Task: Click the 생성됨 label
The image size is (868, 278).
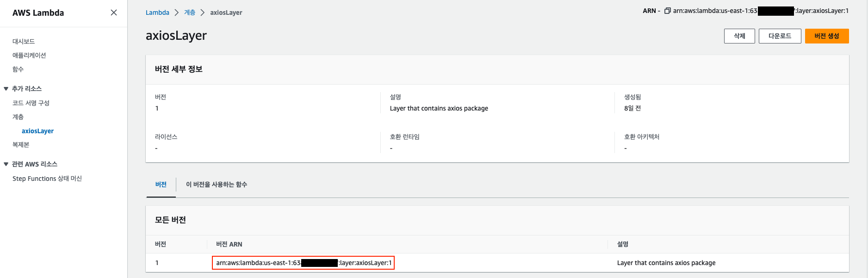Action: click(x=632, y=97)
